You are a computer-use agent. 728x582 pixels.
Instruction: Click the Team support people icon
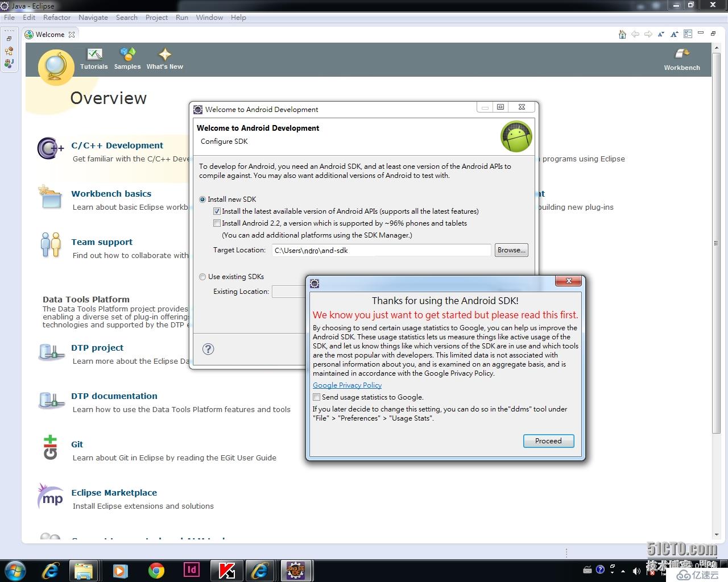(x=51, y=245)
